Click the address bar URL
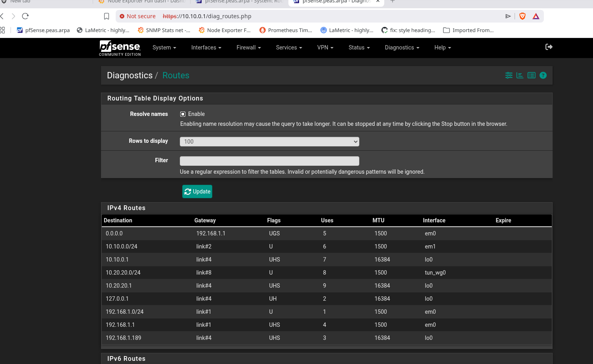 [x=207, y=16]
